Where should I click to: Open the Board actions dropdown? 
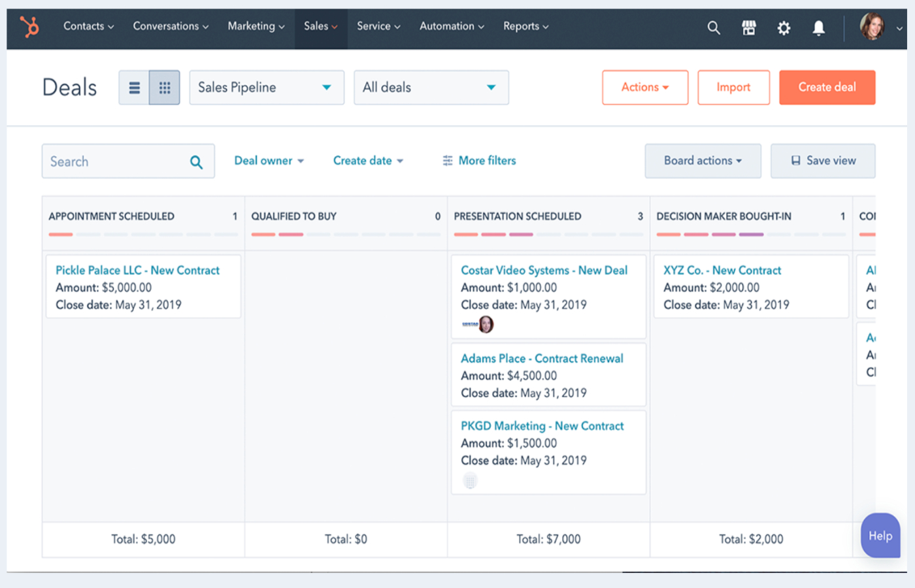click(703, 161)
